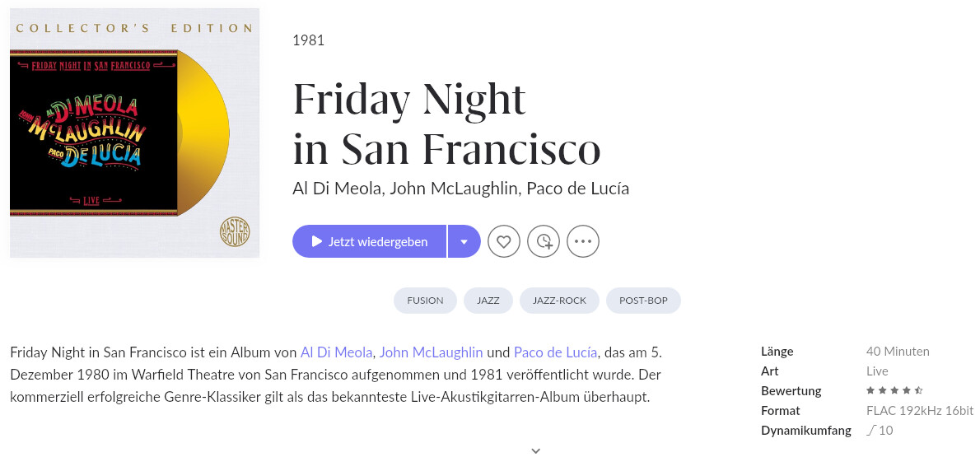The image size is (980, 457).
Task: Click the Live value next to Art
Action: pos(877,371)
